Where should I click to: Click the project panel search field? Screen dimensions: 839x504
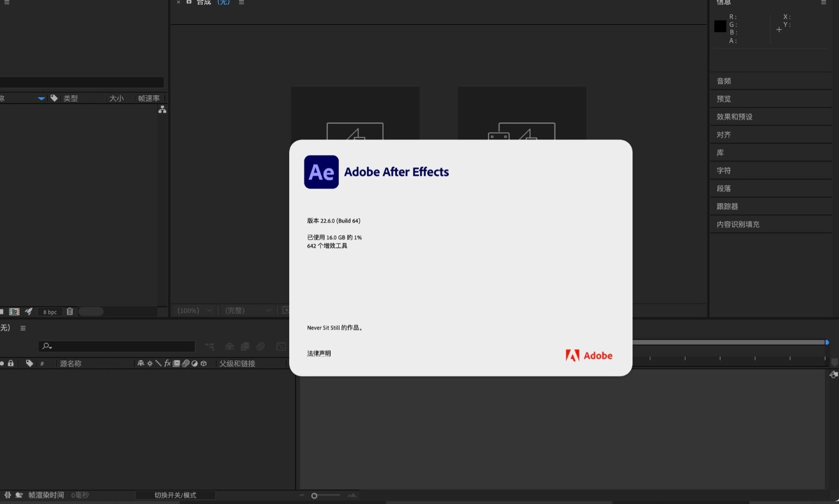click(82, 83)
